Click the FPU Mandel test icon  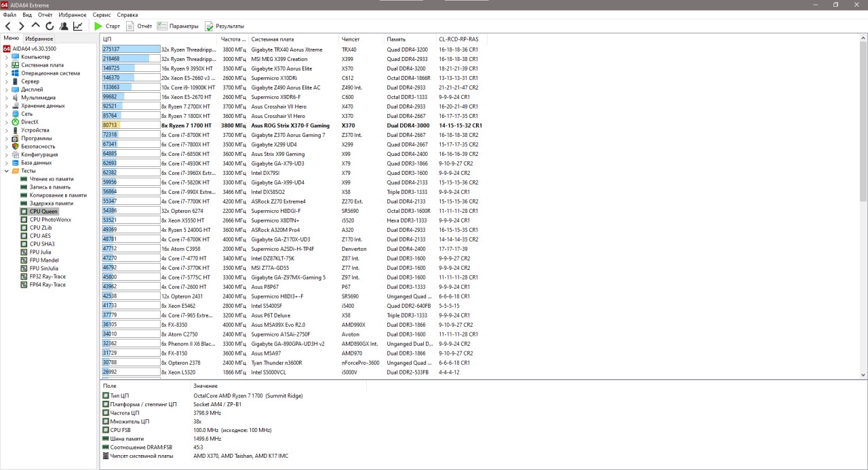[24, 260]
